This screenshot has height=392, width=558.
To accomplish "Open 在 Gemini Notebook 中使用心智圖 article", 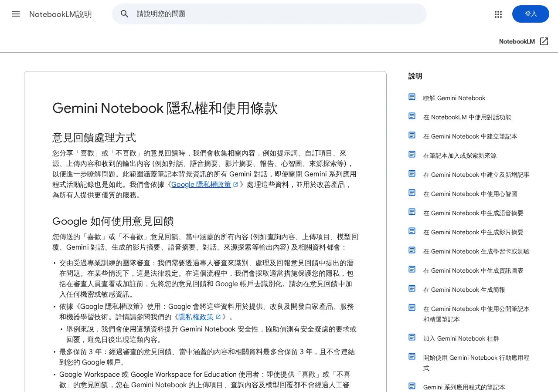I will click(470, 194).
